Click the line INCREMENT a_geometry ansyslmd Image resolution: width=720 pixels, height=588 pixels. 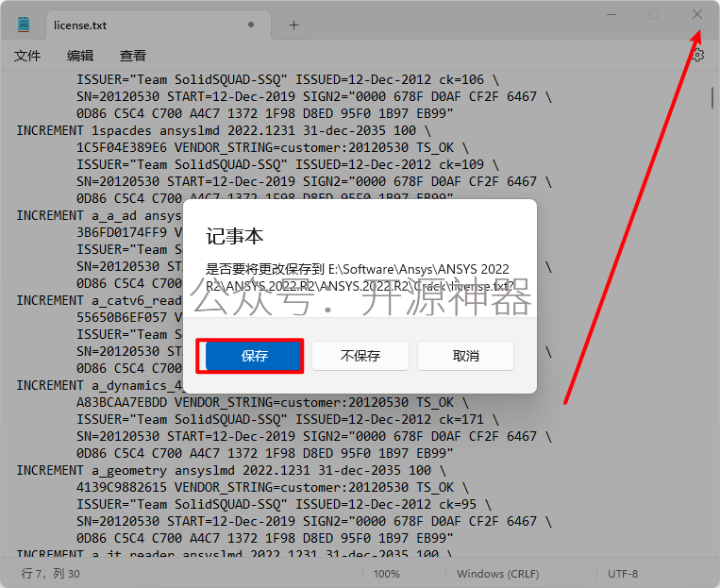click(x=231, y=470)
